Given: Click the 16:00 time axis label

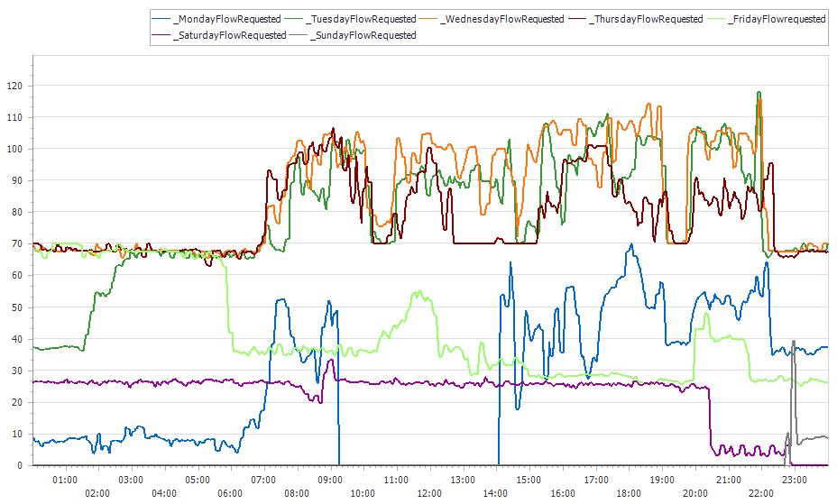Looking at the screenshot, I should (563, 493).
